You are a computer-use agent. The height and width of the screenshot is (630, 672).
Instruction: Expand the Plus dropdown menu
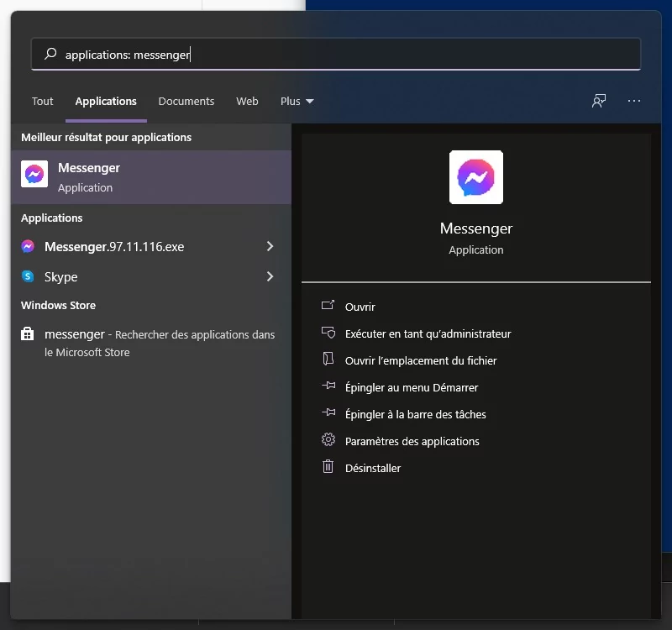[x=297, y=101]
